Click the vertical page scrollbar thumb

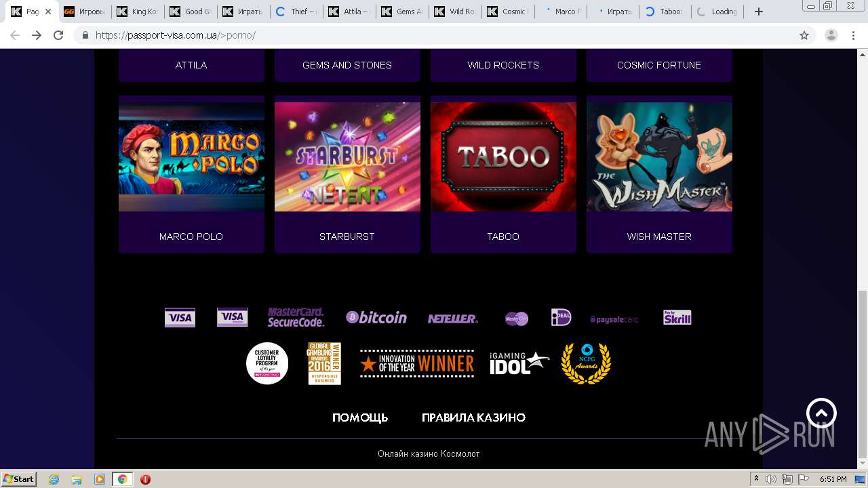tap(862, 374)
